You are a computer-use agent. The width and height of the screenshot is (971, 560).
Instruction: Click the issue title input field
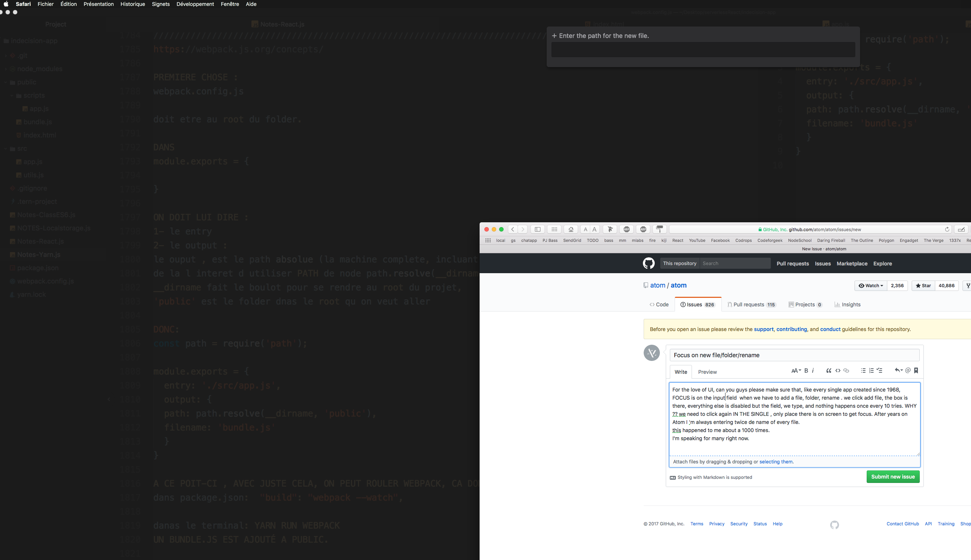pyautogui.click(x=794, y=355)
